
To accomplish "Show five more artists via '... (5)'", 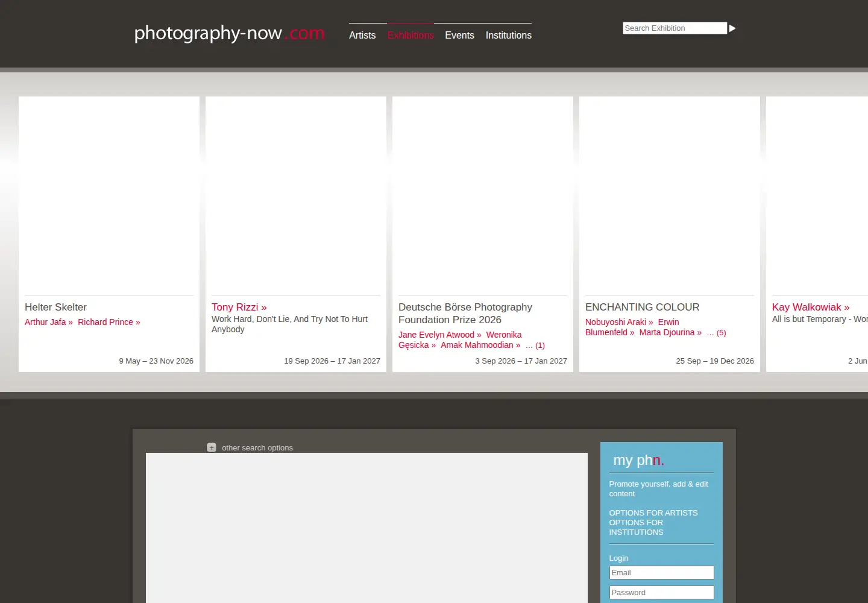I will pos(717,333).
